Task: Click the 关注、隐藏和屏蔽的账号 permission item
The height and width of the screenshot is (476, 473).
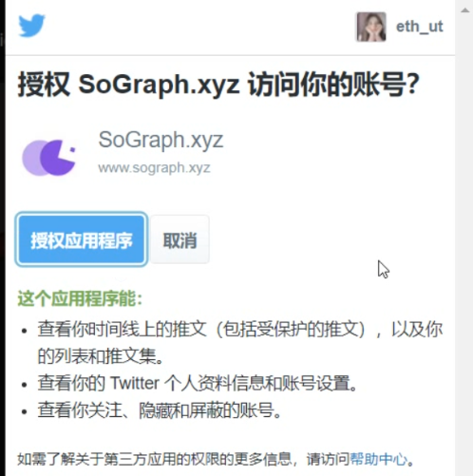Action: coord(160,410)
